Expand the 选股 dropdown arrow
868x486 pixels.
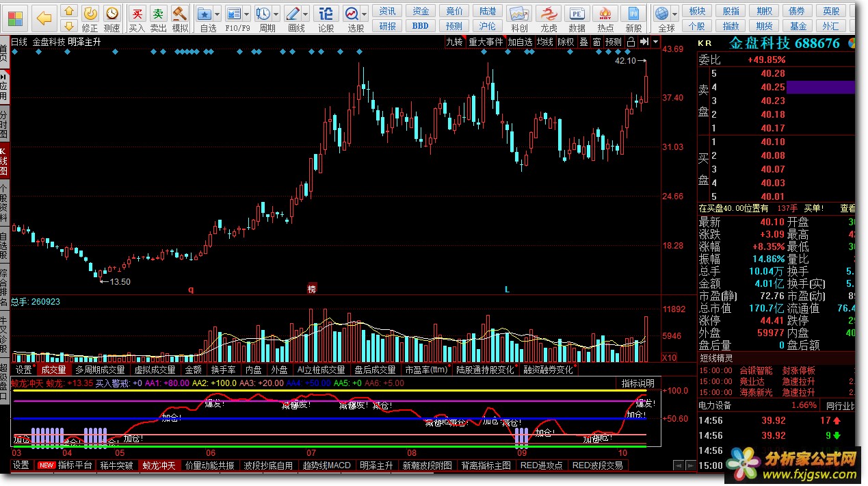[x=365, y=13]
